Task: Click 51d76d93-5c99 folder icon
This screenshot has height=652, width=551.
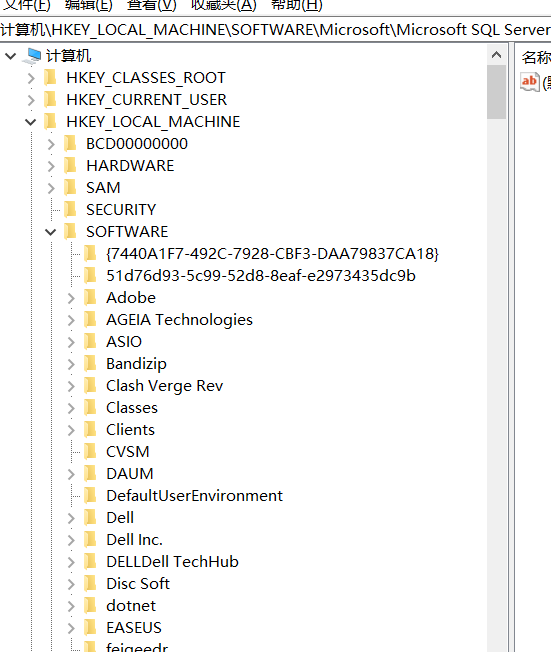Action: 90,276
